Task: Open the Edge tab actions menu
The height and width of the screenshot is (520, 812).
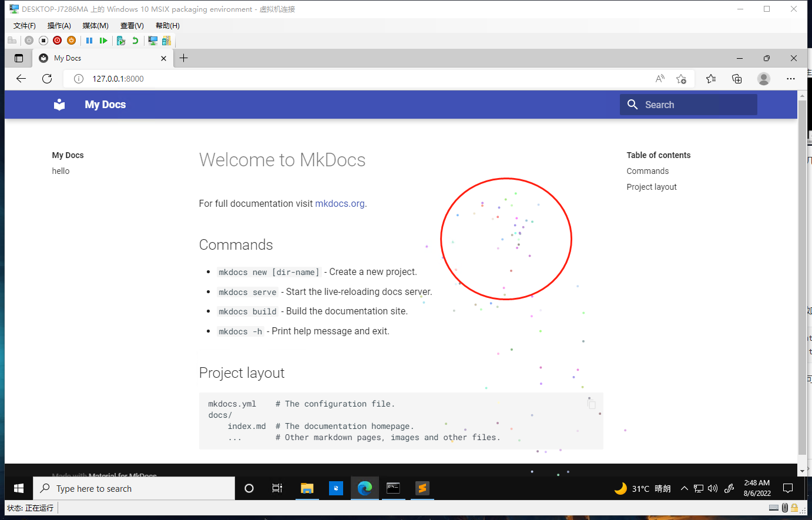Action: [19, 58]
